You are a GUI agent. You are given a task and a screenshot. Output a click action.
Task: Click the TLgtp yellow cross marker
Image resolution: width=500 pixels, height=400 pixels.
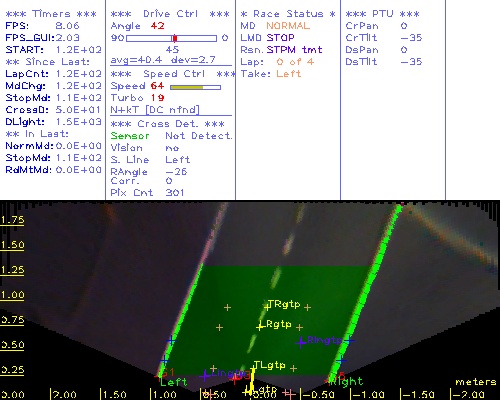(x=253, y=367)
